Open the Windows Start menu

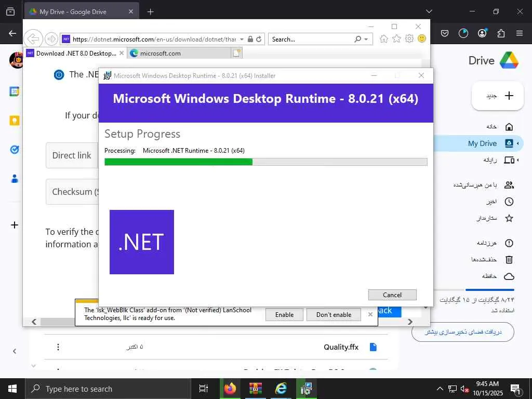pos(12,389)
